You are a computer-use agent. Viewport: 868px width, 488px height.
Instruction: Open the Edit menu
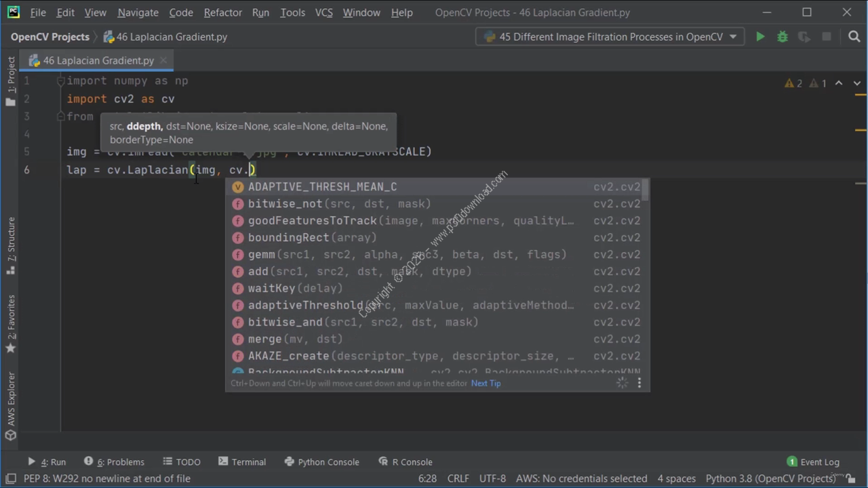point(66,12)
